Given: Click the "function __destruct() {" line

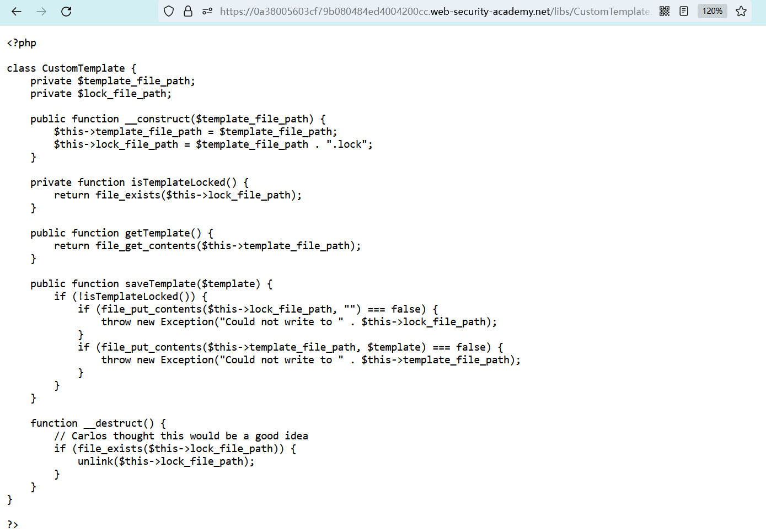Looking at the screenshot, I should [98, 423].
